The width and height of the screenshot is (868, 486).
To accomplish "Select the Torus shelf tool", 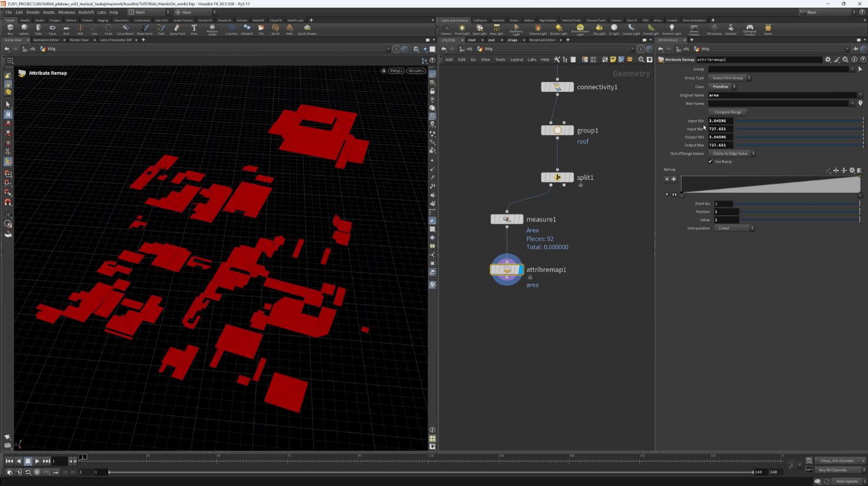I will point(52,28).
